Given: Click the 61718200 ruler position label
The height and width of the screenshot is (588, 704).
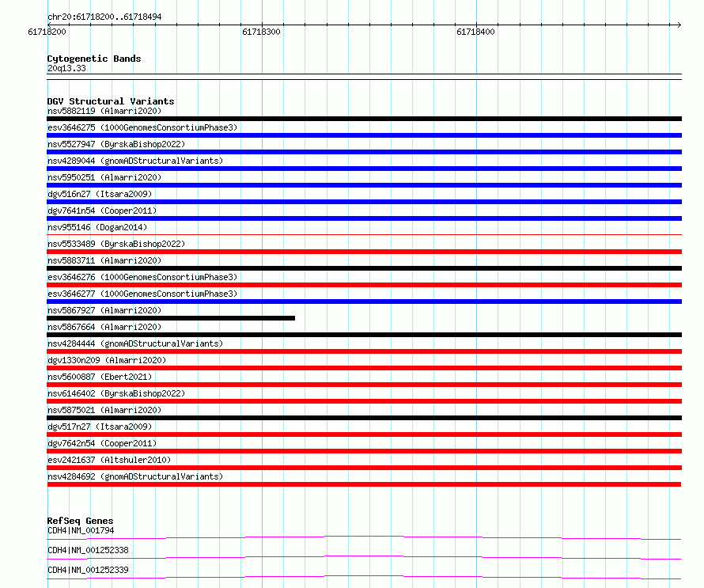Looking at the screenshot, I should [x=47, y=32].
